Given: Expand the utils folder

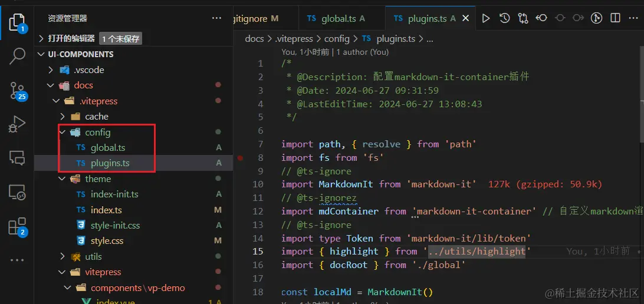Looking at the screenshot, I should pyautogui.click(x=62, y=256).
